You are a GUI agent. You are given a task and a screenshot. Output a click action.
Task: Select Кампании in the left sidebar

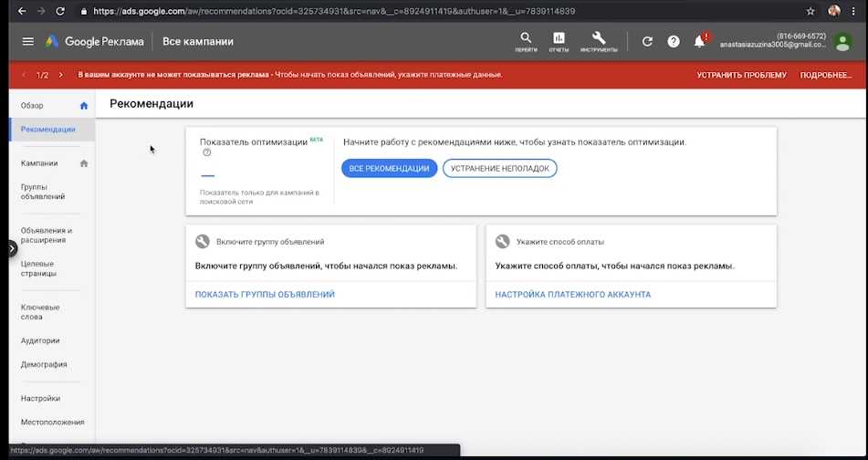pos(39,163)
